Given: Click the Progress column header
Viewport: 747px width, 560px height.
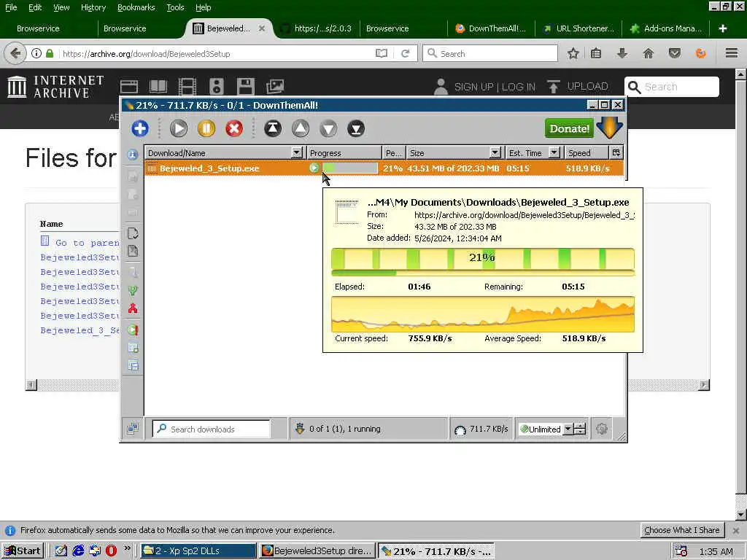Looking at the screenshot, I should pyautogui.click(x=344, y=153).
